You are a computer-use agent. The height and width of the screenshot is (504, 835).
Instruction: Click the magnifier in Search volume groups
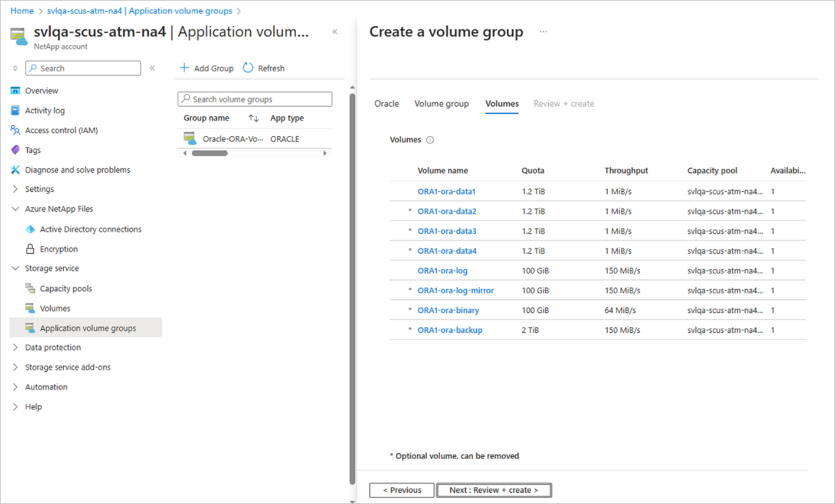click(x=186, y=99)
